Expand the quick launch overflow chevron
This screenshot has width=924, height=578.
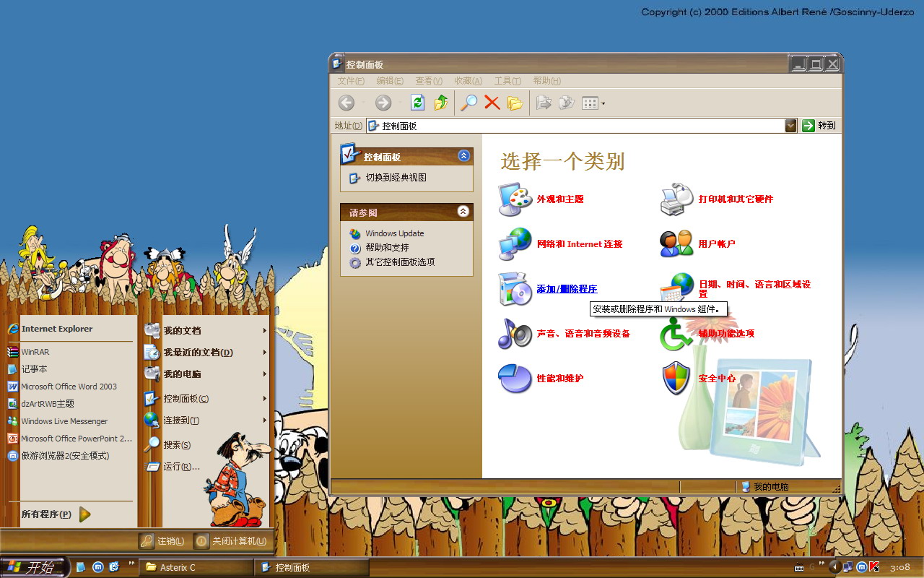[x=131, y=564]
